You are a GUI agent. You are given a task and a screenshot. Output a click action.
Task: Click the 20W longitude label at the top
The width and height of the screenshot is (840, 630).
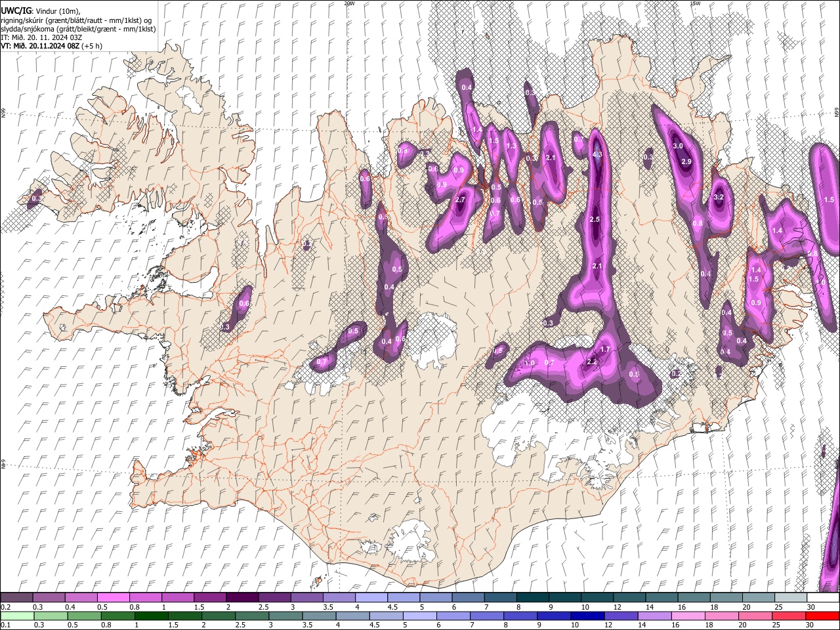pos(349,3)
